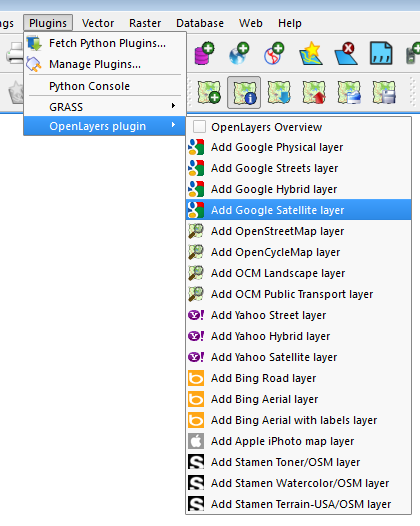
Task: Click the Apple icon beside iPhoto map layer
Action: point(196,441)
